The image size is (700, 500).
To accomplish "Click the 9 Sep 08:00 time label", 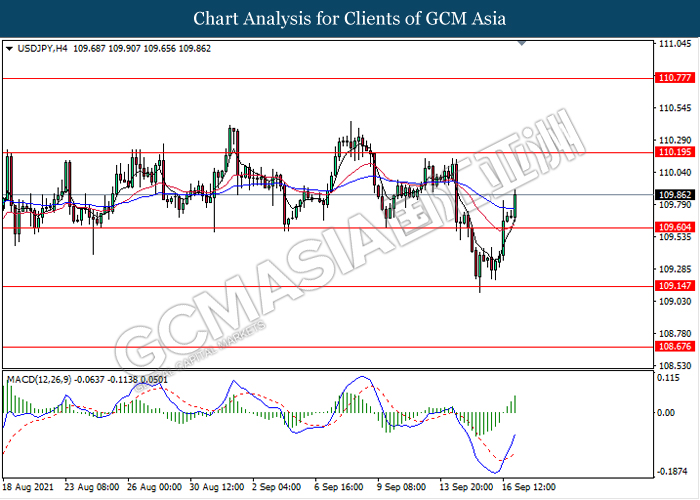I will click(401, 487).
